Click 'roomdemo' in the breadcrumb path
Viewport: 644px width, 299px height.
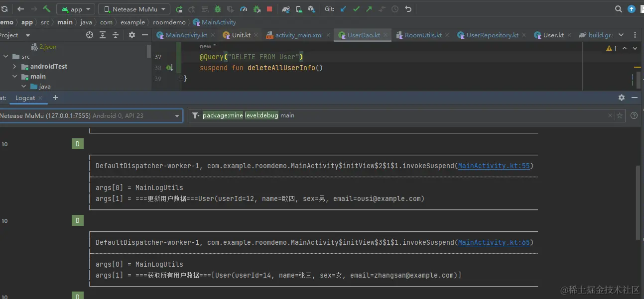coord(169,22)
